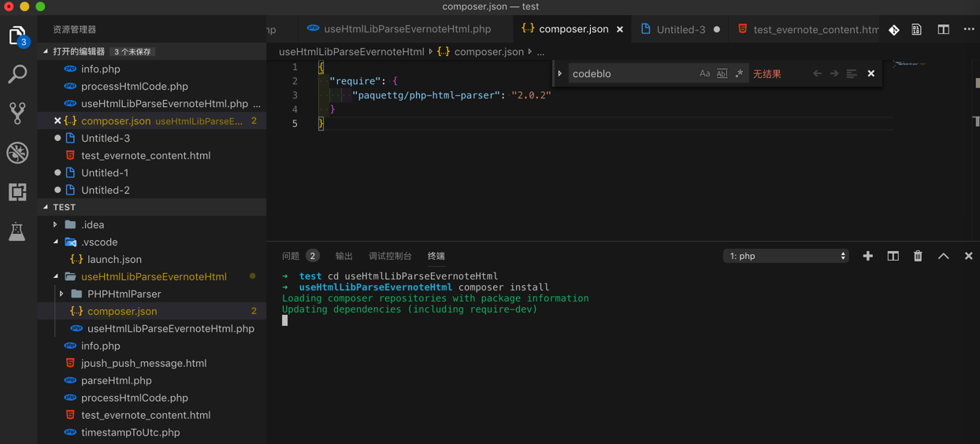
Task: Switch to the Untitled-3 editor tab
Action: 680,29
